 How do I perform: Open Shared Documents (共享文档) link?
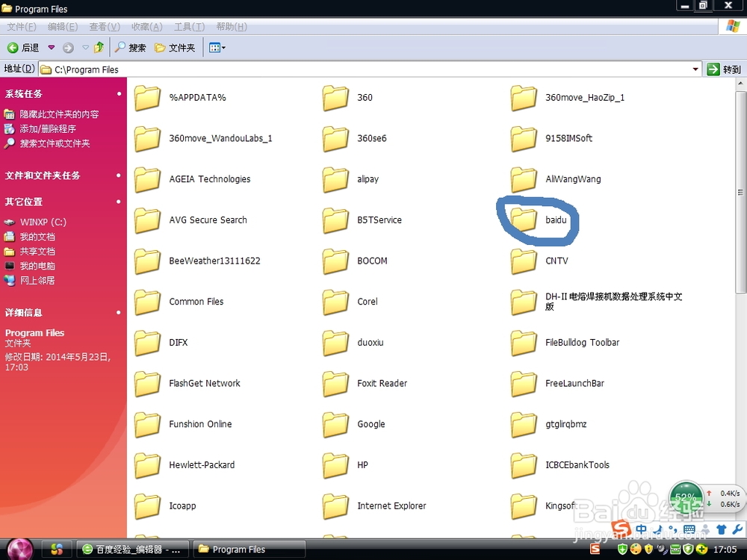point(37,252)
